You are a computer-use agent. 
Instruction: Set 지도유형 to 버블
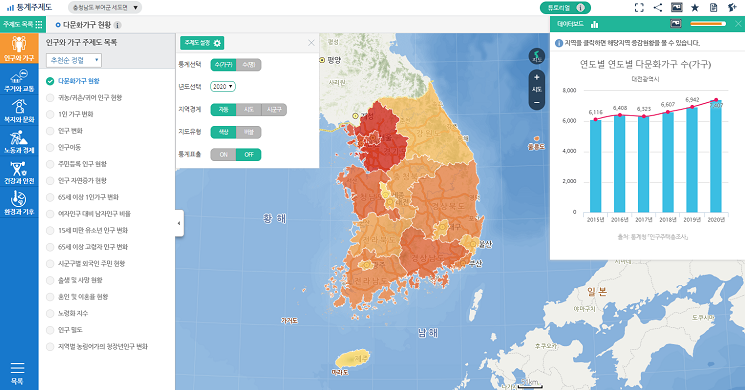pyautogui.click(x=248, y=132)
